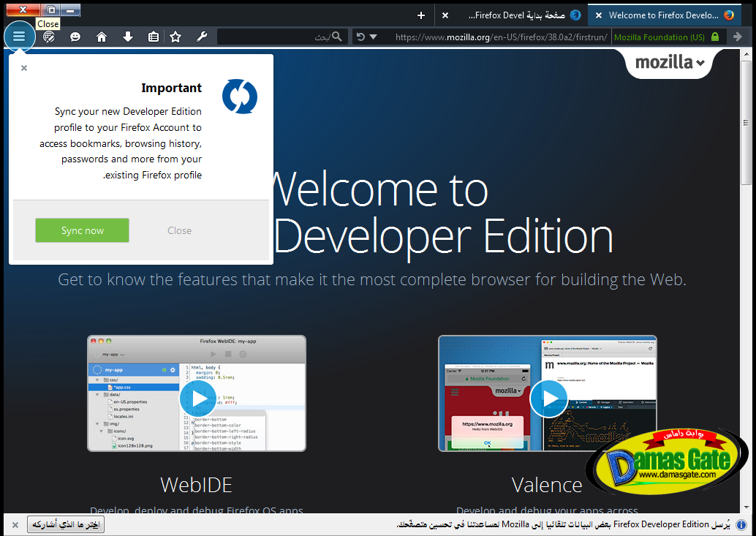Click the Valence heading text
756x536 pixels.
[547, 485]
